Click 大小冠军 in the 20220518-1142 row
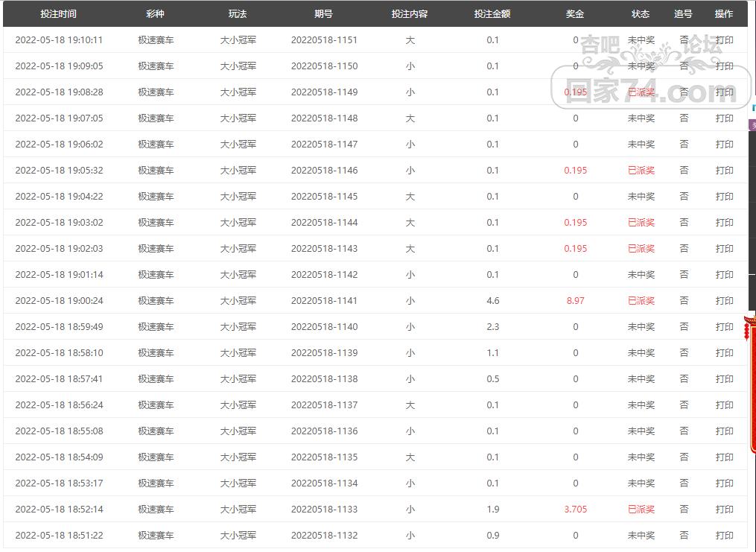The width and height of the screenshot is (756, 552). (238, 274)
